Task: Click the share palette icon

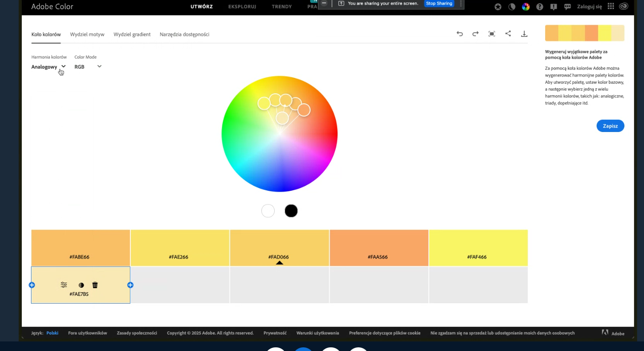Action: (508, 33)
